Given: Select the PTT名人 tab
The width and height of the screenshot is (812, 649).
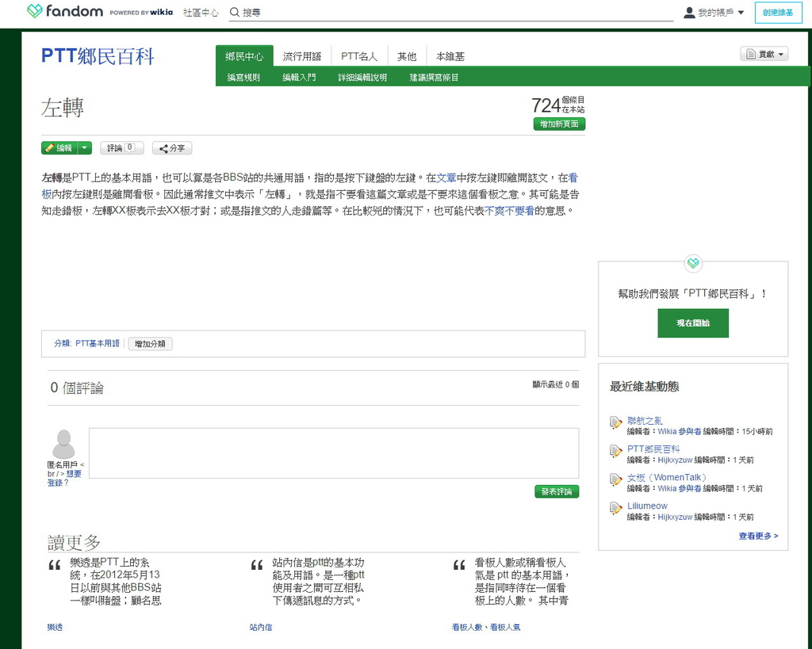Looking at the screenshot, I should tap(359, 56).
